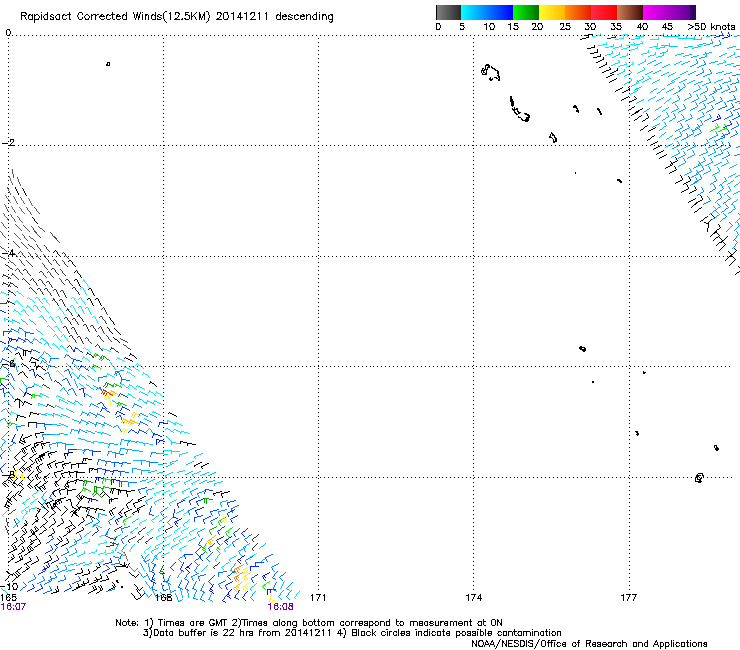Pick the cyan-blue 5-15 knots legend swatch
This screenshot has height=650, width=740.
tap(487, 12)
